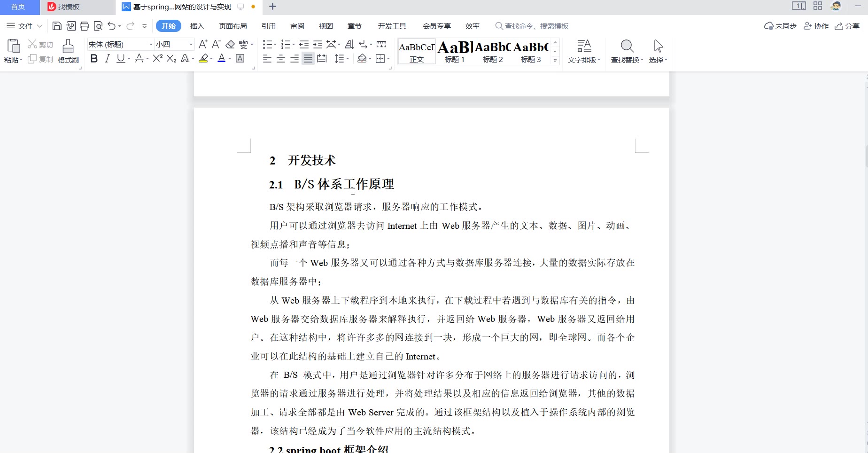
Task: Switch to the 页面布局 tab
Action: (x=232, y=26)
